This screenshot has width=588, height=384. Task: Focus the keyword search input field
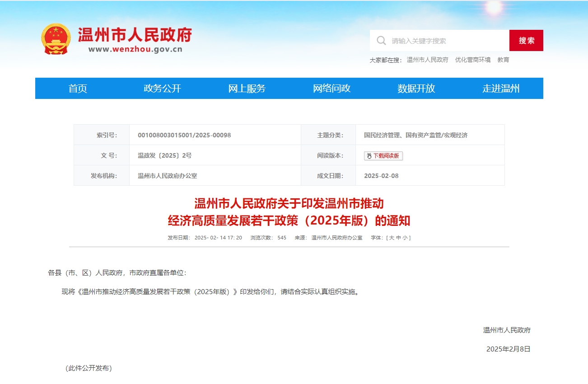tap(447, 41)
